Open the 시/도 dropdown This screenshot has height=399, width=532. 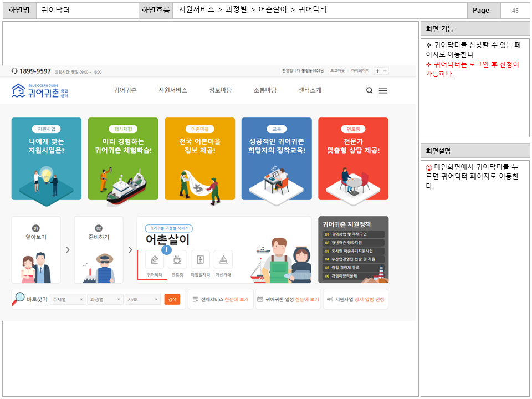pos(142,299)
